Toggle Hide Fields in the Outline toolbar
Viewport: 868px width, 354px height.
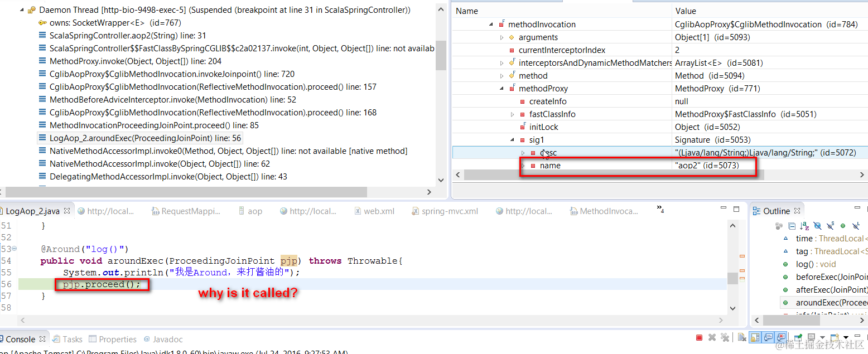(817, 226)
